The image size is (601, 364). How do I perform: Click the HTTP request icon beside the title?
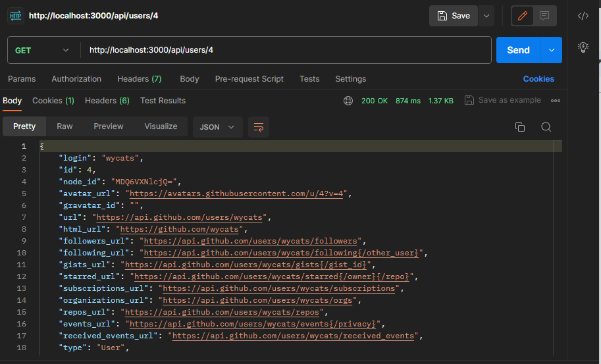point(16,16)
